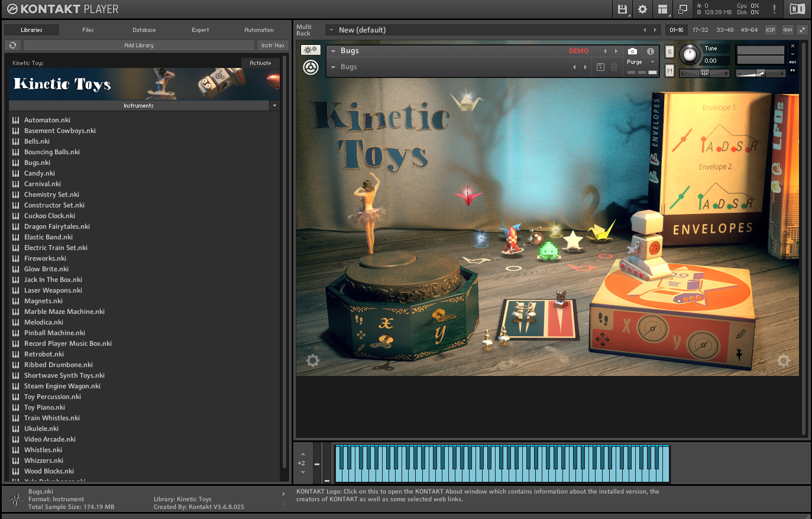
Task: Mute the Bugs instrument (M button)
Action: click(x=669, y=71)
